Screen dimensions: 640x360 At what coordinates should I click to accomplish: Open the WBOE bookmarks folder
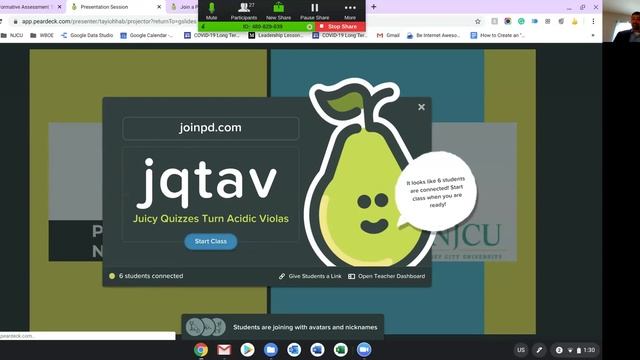click(42, 36)
